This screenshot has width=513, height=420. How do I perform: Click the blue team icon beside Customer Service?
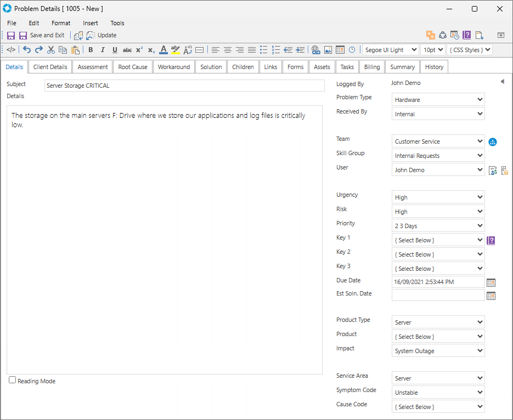coord(493,142)
